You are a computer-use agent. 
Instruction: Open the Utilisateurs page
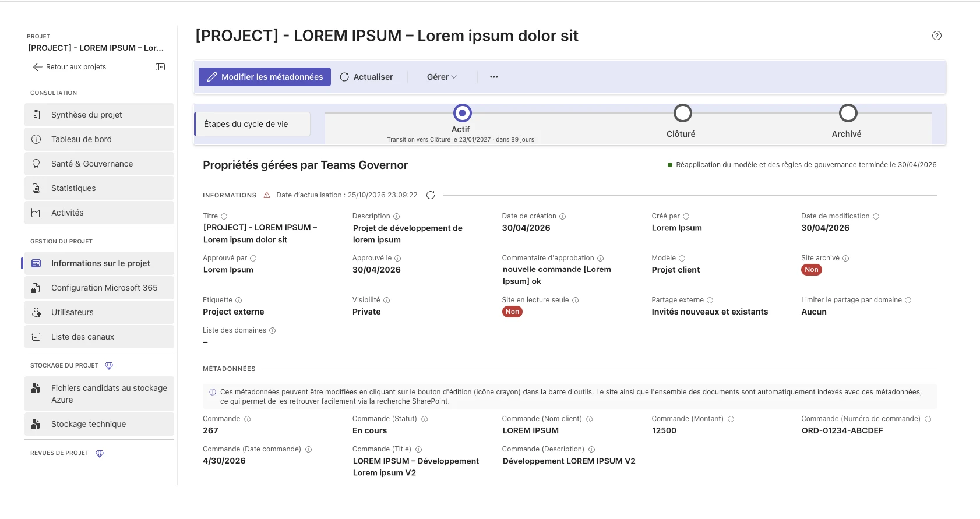coord(99,312)
